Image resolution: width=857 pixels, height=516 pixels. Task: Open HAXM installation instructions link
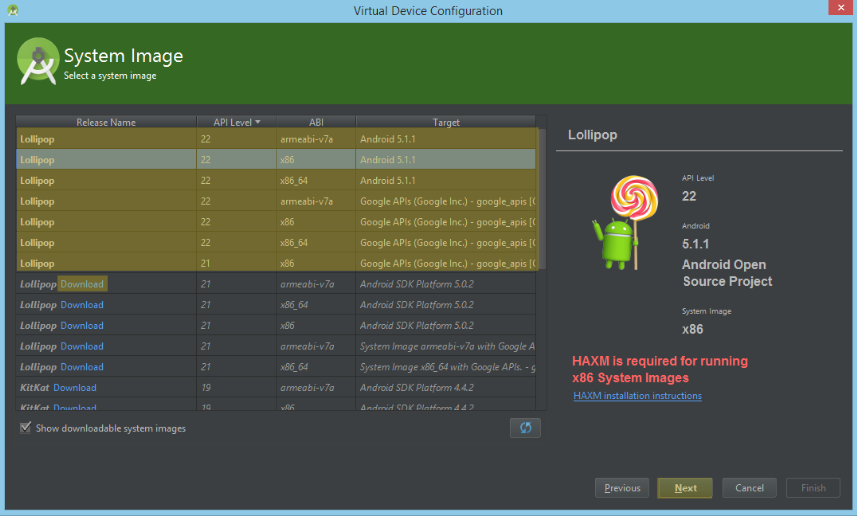click(x=637, y=395)
